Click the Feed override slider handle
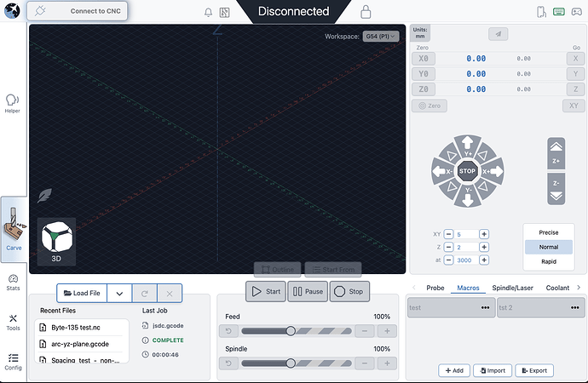Image resolution: width=588 pixels, height=383 pixels. [291, 331]
